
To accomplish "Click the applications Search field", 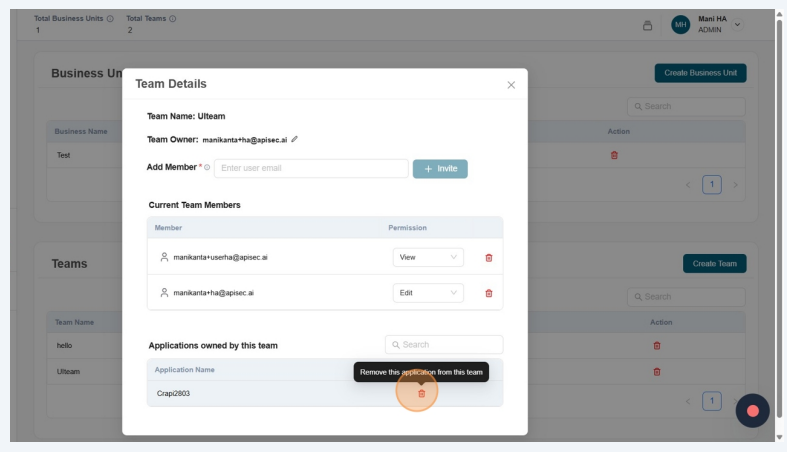I will click(444, 345).
